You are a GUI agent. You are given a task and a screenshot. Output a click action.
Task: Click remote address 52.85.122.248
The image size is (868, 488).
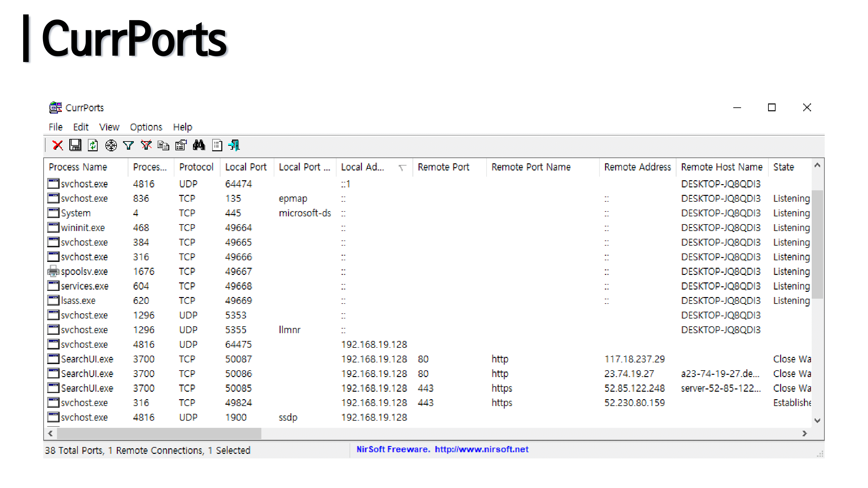coord(635,388)
